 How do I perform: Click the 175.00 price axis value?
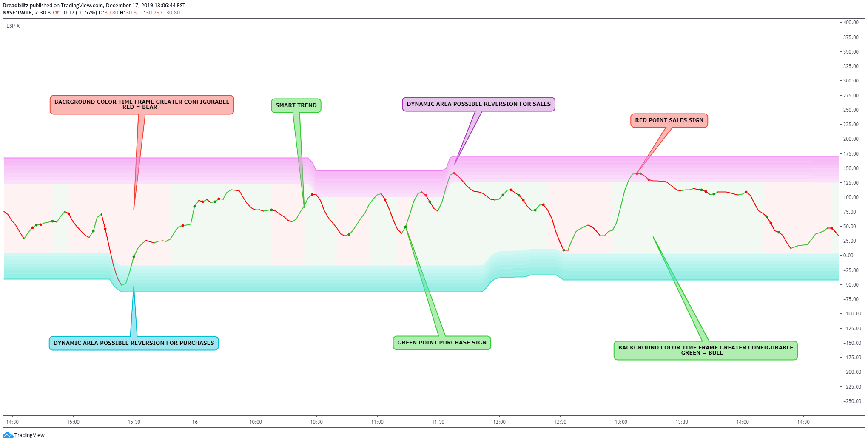tap(851, 153)
